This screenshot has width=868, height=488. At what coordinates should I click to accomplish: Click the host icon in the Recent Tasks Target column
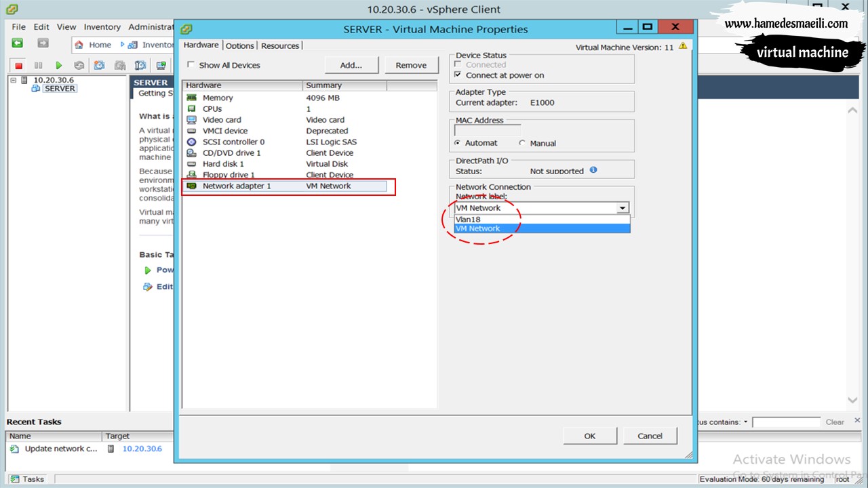(x=111, y=449)
